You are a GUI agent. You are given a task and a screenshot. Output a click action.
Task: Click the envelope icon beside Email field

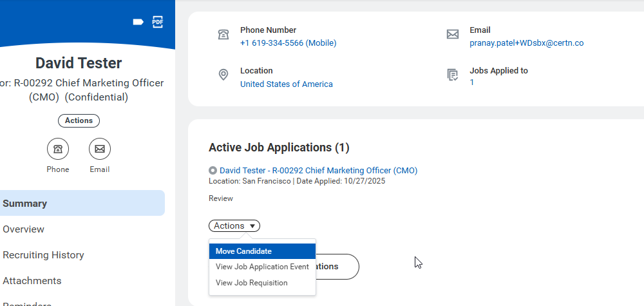(x=453, y=35)
